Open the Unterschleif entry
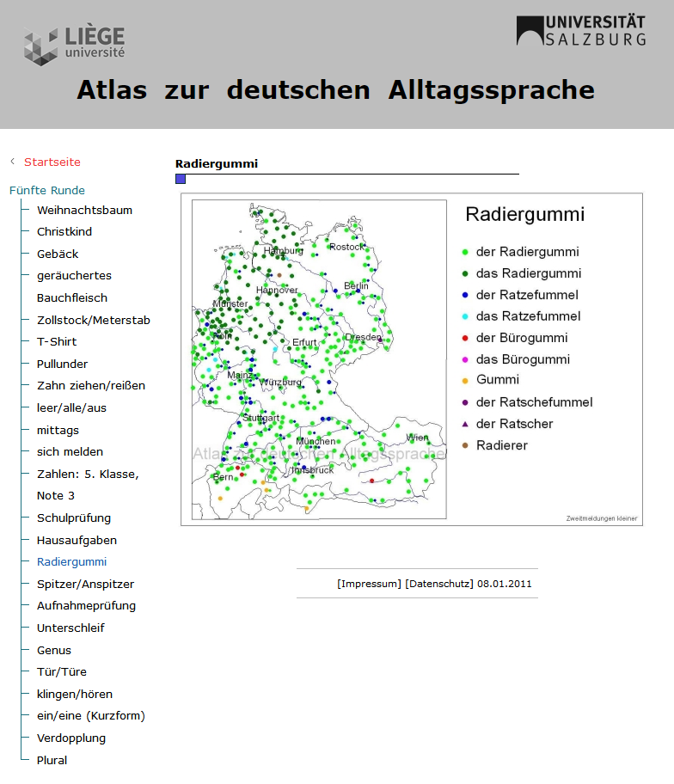Image resolution: width=674 pixels, height=784 pixels. click(x=70, y=628)
